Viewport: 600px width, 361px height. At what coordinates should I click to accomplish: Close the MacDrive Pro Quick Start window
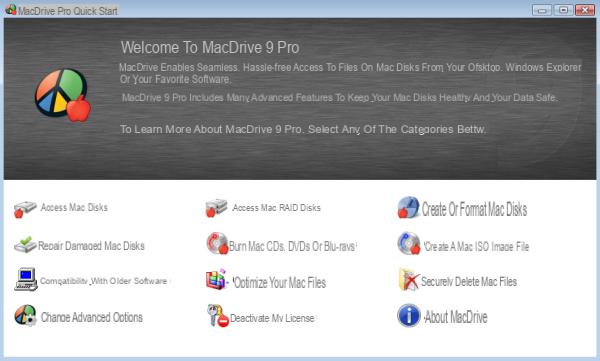tap(585, 10)
